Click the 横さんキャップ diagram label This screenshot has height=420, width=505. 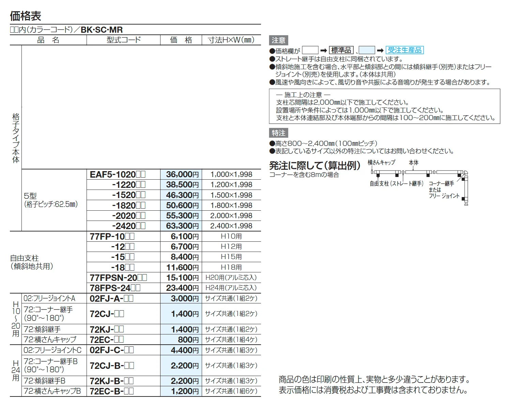coord(382,163)
